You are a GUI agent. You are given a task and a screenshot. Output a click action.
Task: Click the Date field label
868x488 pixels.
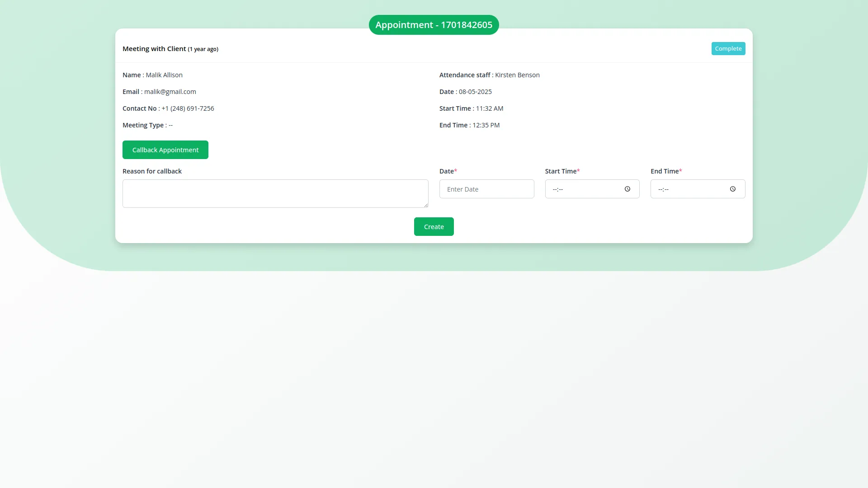(446, 171)
